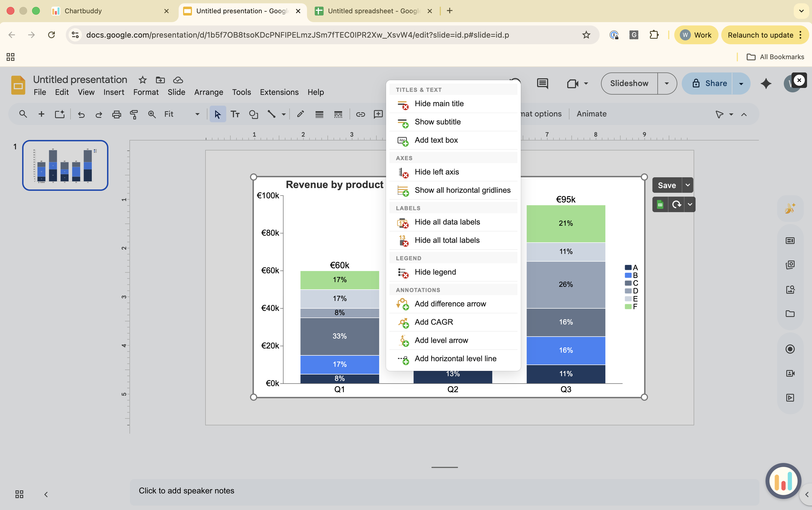
Task: Hide the chart legend
Action: (435, 272)
